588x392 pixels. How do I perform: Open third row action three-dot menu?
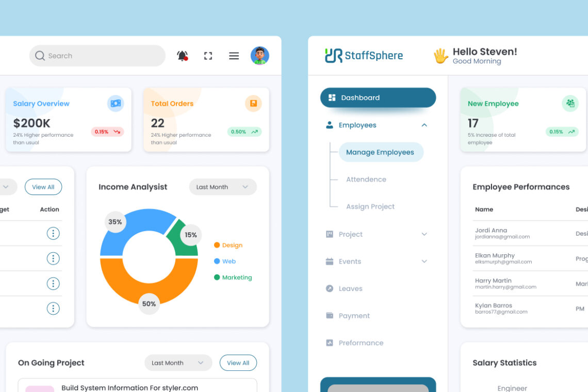[53, 284]
